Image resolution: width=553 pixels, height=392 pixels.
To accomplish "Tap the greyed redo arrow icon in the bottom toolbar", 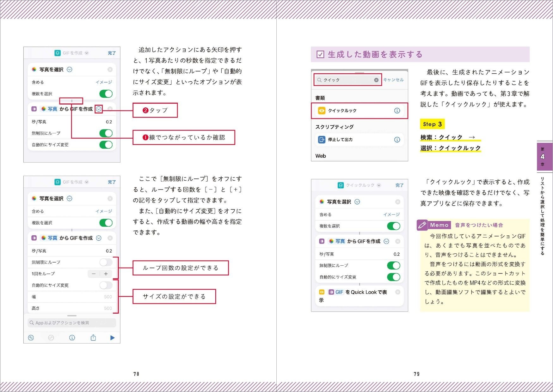I will [51, 338].
